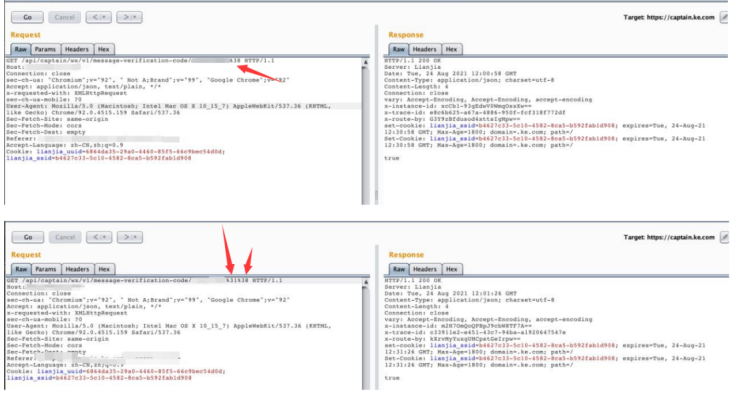750x403 pixels.
Task: Click Cookie lianjia_uuid line in top request
Action: coord(115,152)
